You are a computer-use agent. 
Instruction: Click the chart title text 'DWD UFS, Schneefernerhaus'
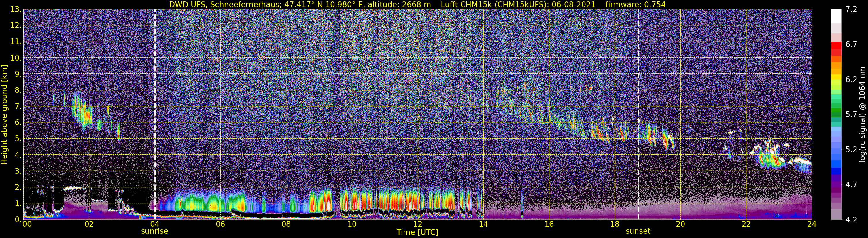click(x=225, y=4)
